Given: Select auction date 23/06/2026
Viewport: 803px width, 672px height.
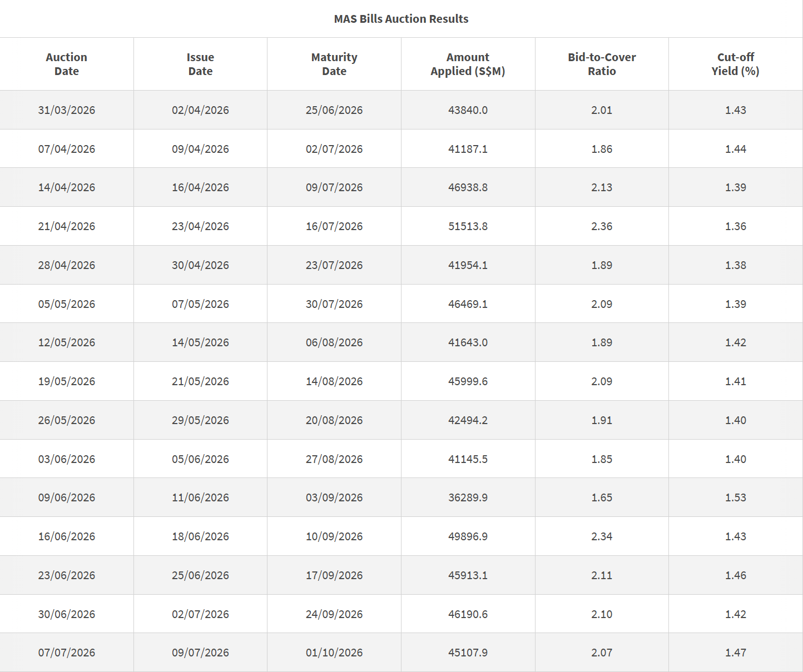Looking at the screenshot, I should click(67, 575).
